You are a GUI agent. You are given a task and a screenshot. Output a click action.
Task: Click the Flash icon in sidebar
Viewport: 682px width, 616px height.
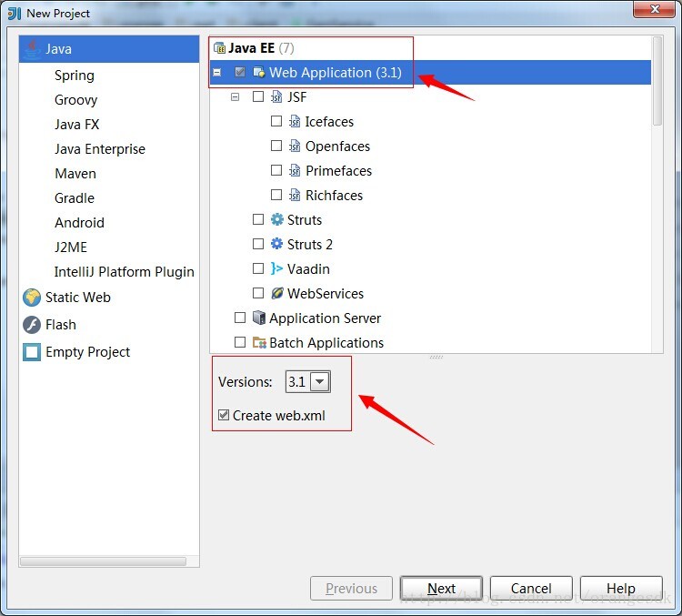32,325
